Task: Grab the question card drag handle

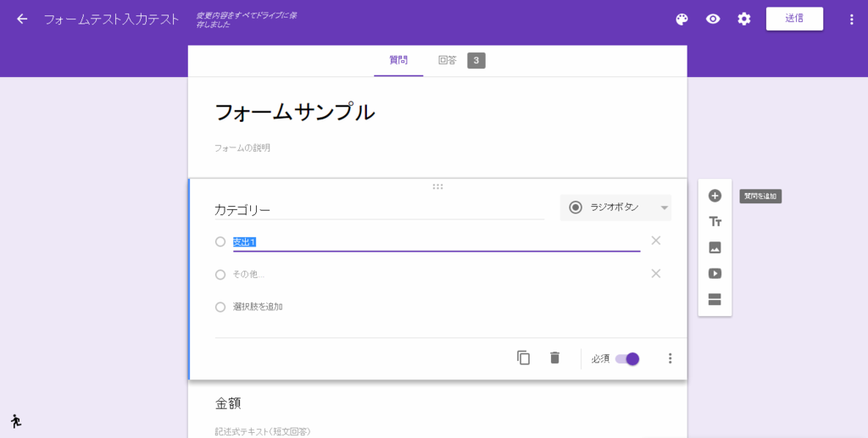Action: (x=438, y=186)
